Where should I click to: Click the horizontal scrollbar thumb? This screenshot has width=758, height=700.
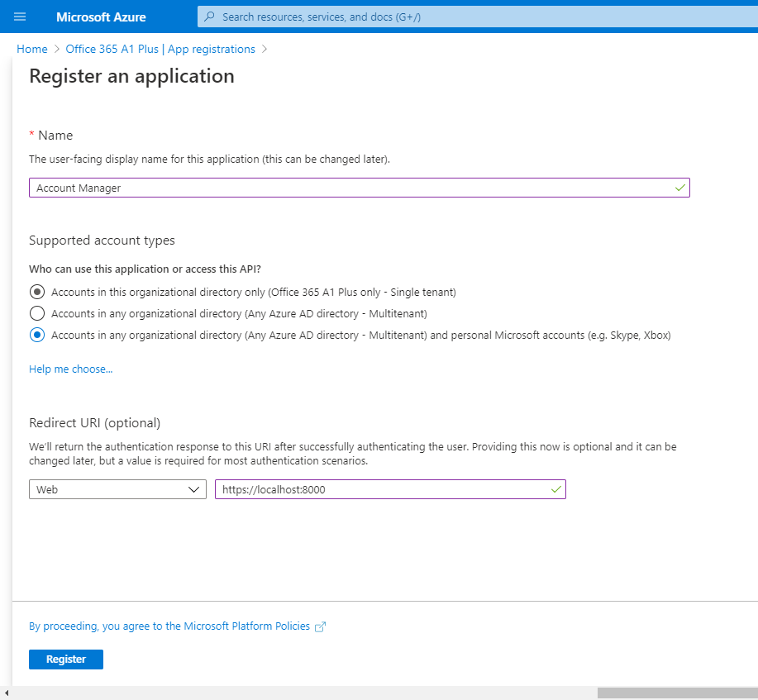pos(677,693)
